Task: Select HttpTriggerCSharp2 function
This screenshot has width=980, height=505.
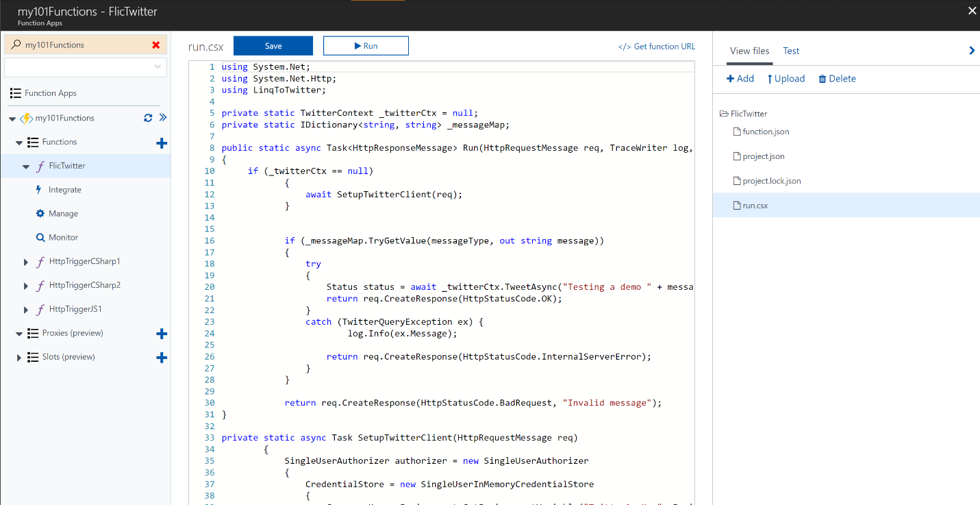Action: click(x=85, y=285)
